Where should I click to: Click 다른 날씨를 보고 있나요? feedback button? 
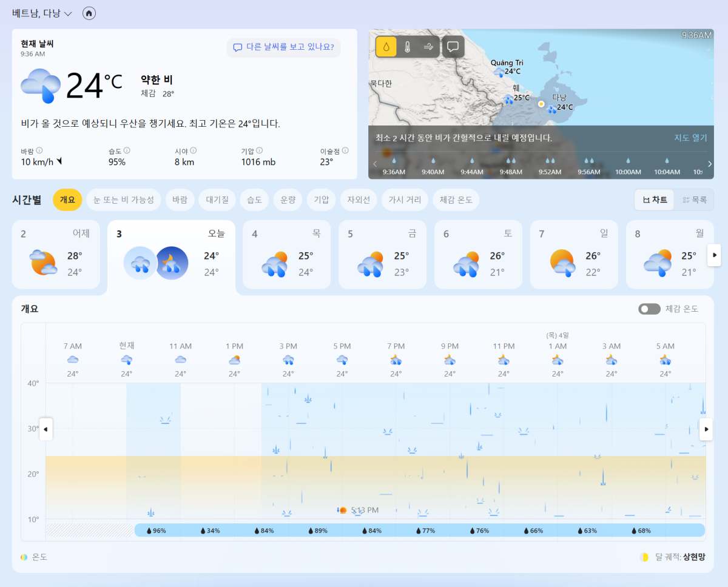(x=283, y=47)
